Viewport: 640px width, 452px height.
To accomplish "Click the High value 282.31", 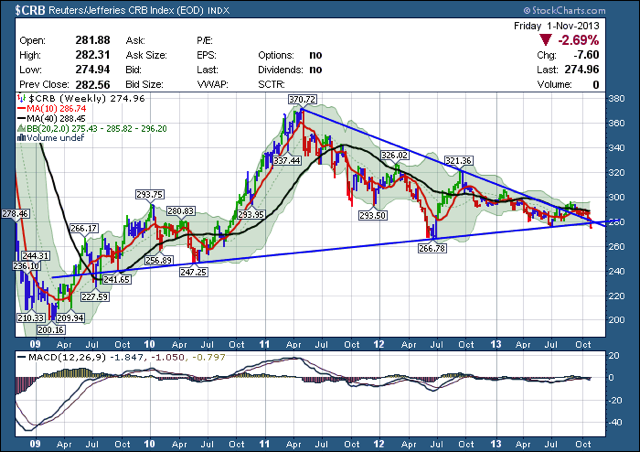I will [x=93, y=55].
